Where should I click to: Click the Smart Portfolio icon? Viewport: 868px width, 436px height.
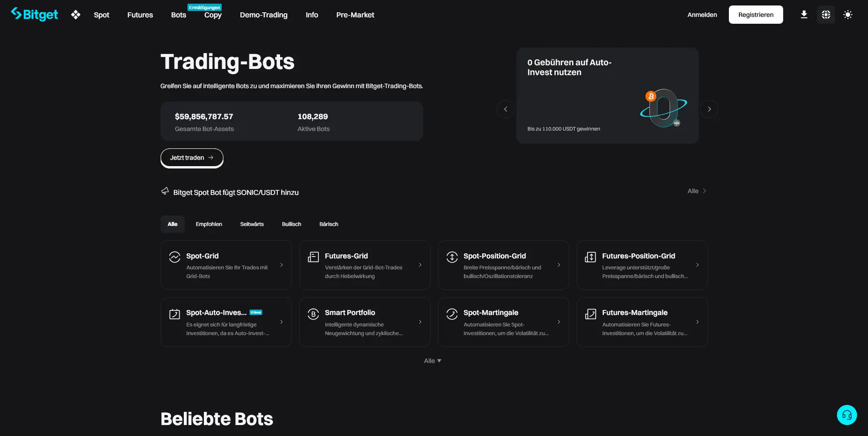tap(313, 314)
